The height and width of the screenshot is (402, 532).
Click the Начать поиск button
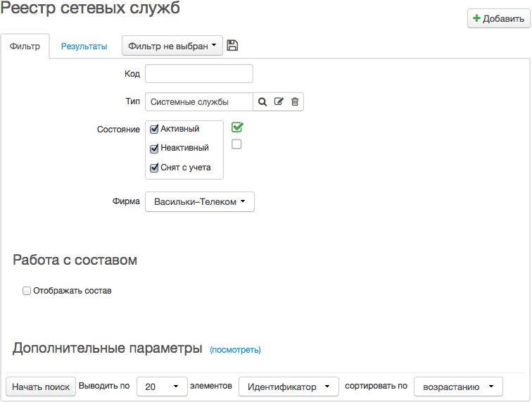point(41,387)
